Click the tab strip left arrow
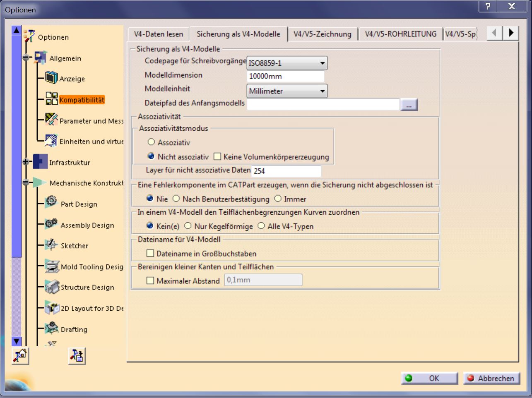532x398 pixels. tap(495, 33)
